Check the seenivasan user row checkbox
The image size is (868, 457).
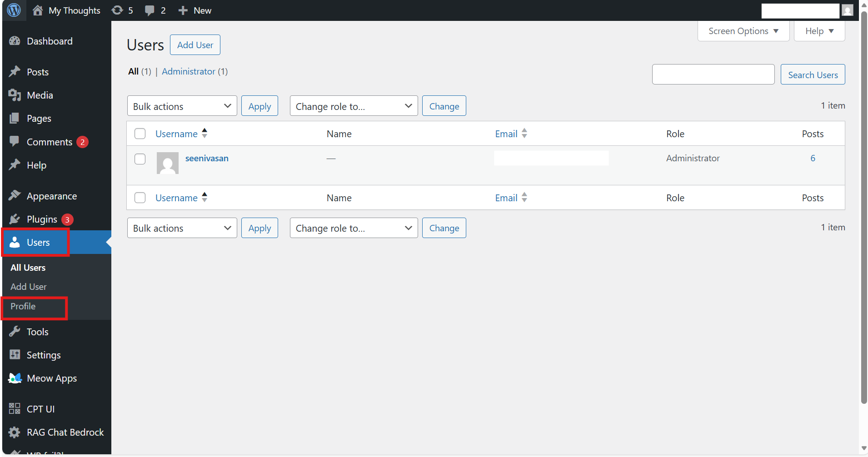(140, 159)
